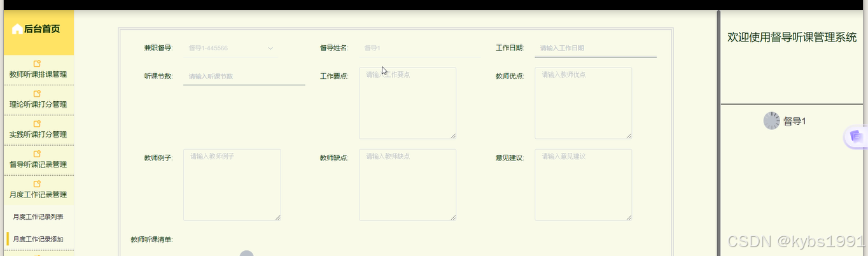This screenshot has height=256, width=868.
Task: Click the 意见建议 text area
Action: [583, 185]
